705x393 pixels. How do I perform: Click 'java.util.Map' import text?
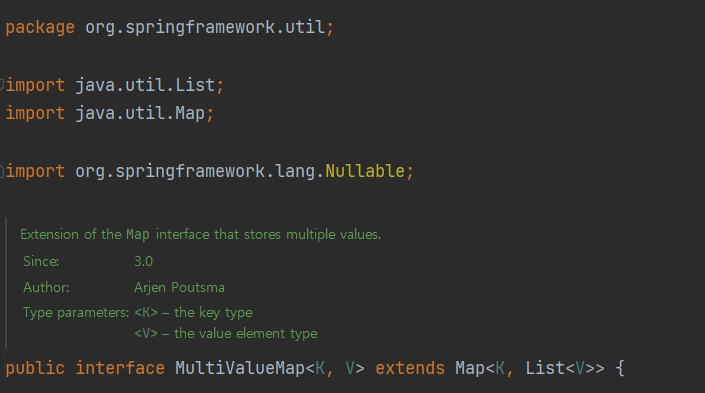[140, 113]
